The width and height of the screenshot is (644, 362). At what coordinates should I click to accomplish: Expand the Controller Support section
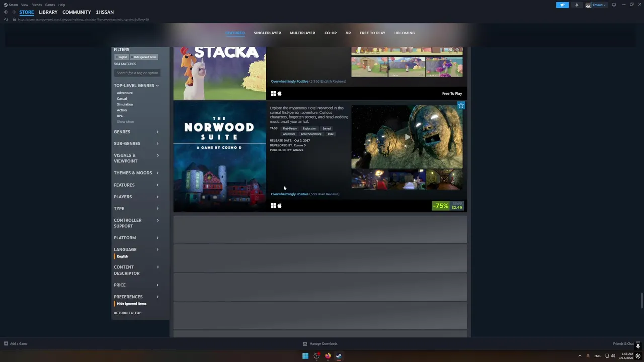(x=136, y=223)
